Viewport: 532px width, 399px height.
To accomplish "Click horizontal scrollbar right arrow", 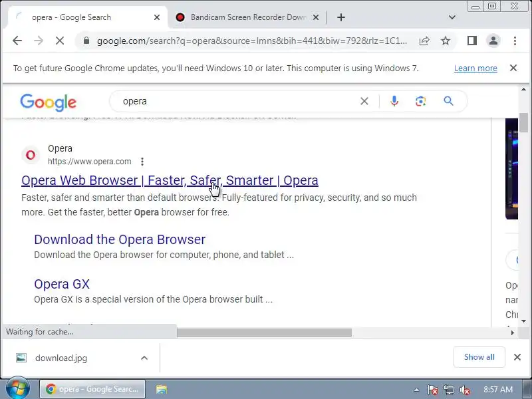I will [x=513, y=333].
